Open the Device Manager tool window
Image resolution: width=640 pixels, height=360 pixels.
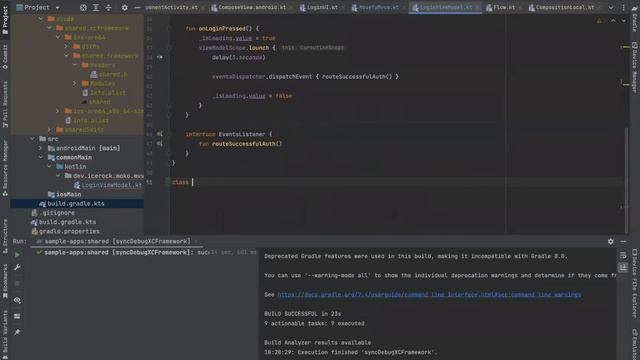[635, 67]
